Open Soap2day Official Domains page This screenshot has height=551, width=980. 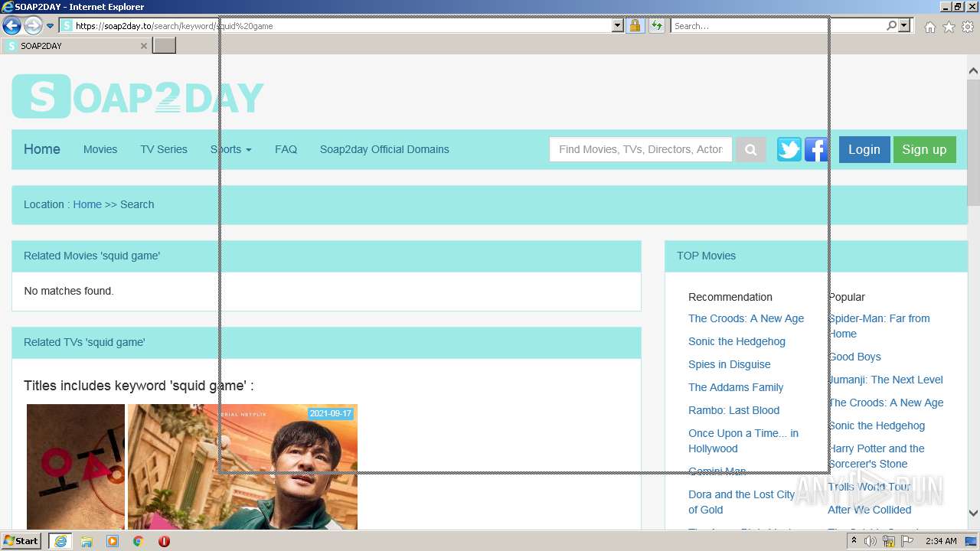click(x=384, y=149)
